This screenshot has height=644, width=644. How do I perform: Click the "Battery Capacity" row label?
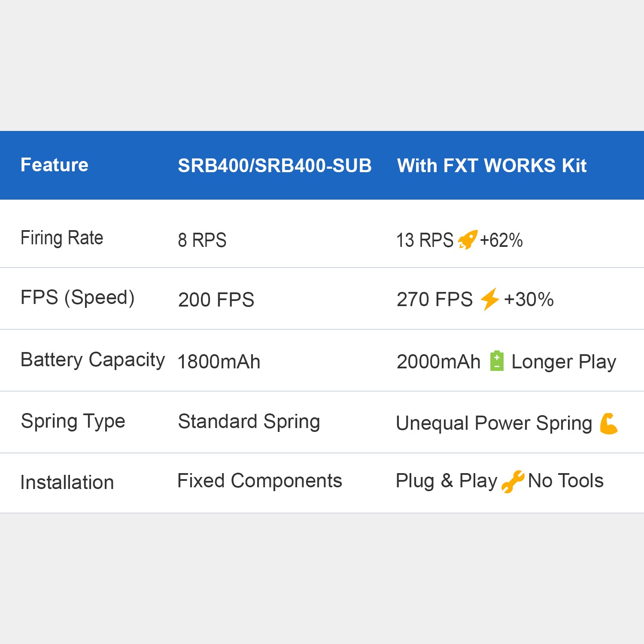point(92,360)
